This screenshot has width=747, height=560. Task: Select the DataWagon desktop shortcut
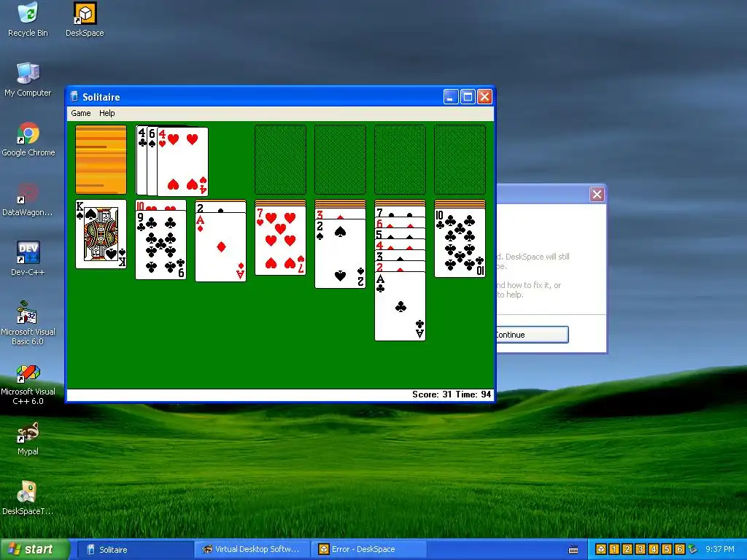(x=28, y=199)
